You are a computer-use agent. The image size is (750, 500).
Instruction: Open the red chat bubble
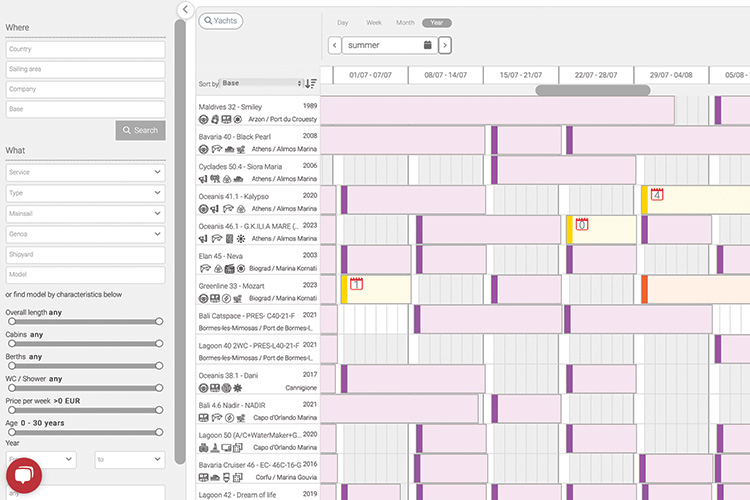point(23,476)
